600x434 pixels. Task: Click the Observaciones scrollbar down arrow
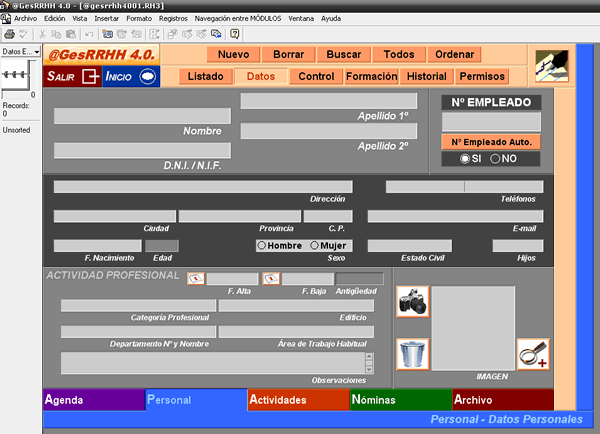[x=369, y=368]
